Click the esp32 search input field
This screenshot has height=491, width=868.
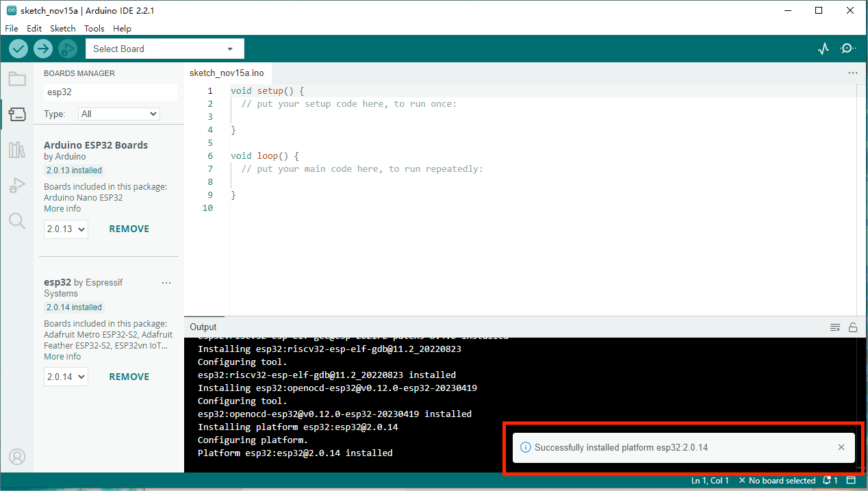point(110,92)
